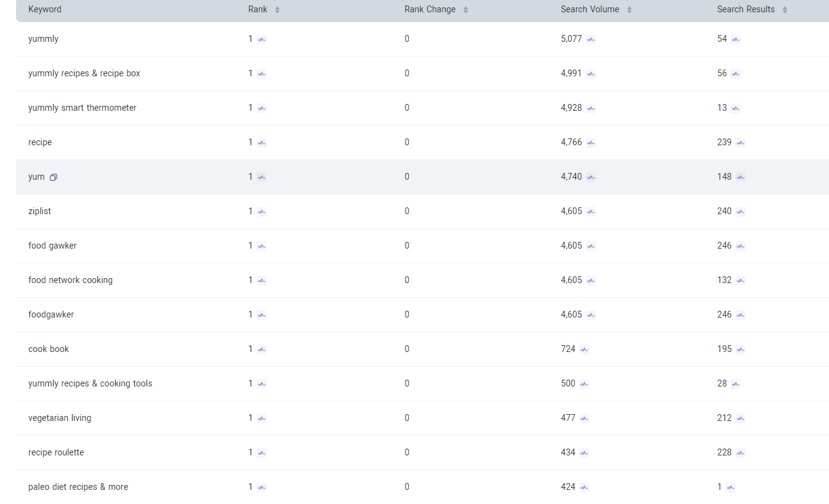The image size is (829, 504).
Task: Click the search volume value 4,740
Action: tap(571, 177)
